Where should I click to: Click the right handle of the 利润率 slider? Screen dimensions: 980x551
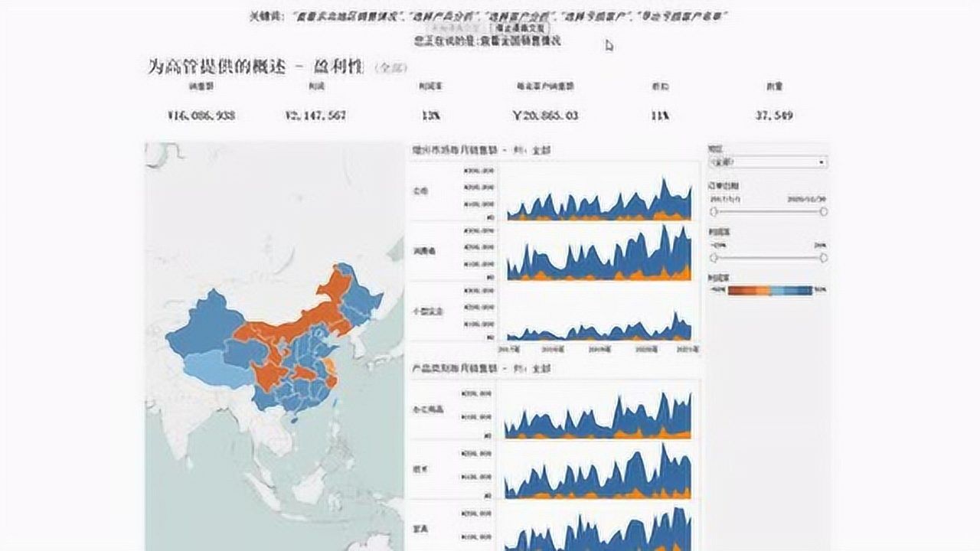point(823,258)
